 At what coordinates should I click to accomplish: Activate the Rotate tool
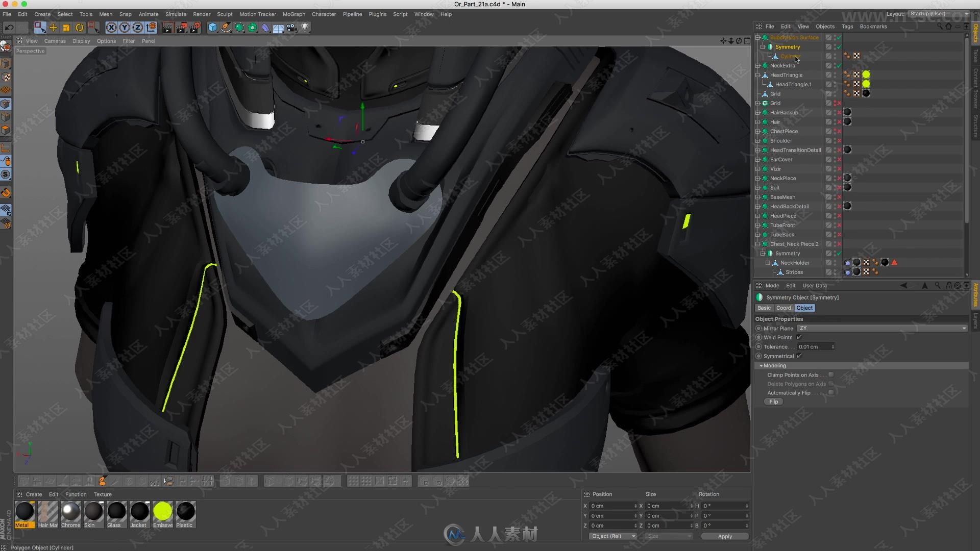click(x=80, y=28)
